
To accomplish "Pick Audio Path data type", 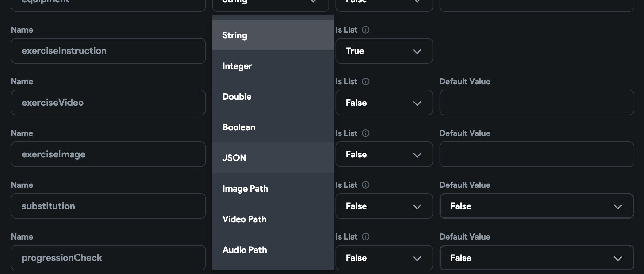I will point(273,250).
